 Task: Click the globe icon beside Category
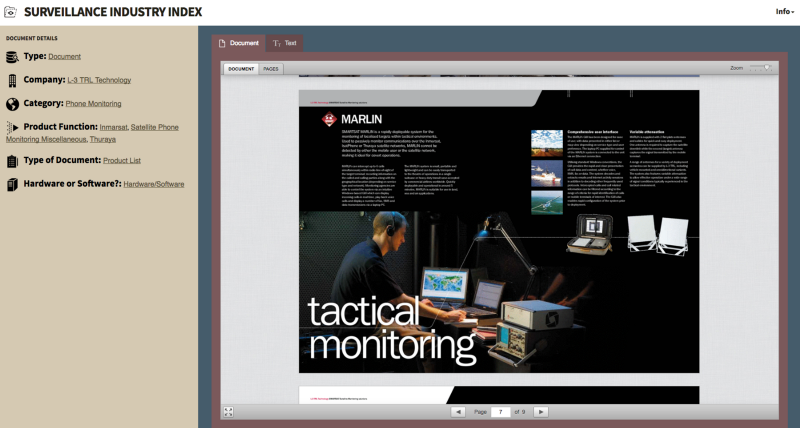12,104
